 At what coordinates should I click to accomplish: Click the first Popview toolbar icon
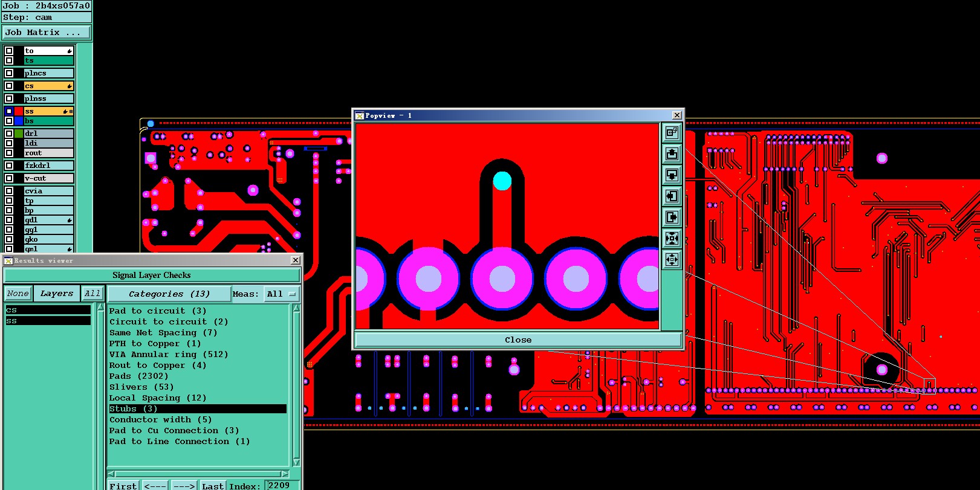click(672, 132)
